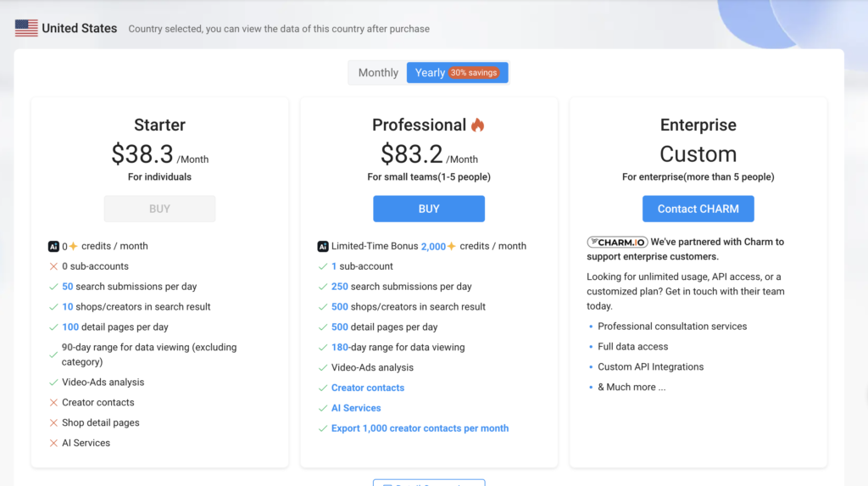Click the 30% savings badge
The width and height of the screenshot is (868, 486).
coord(475,73)
